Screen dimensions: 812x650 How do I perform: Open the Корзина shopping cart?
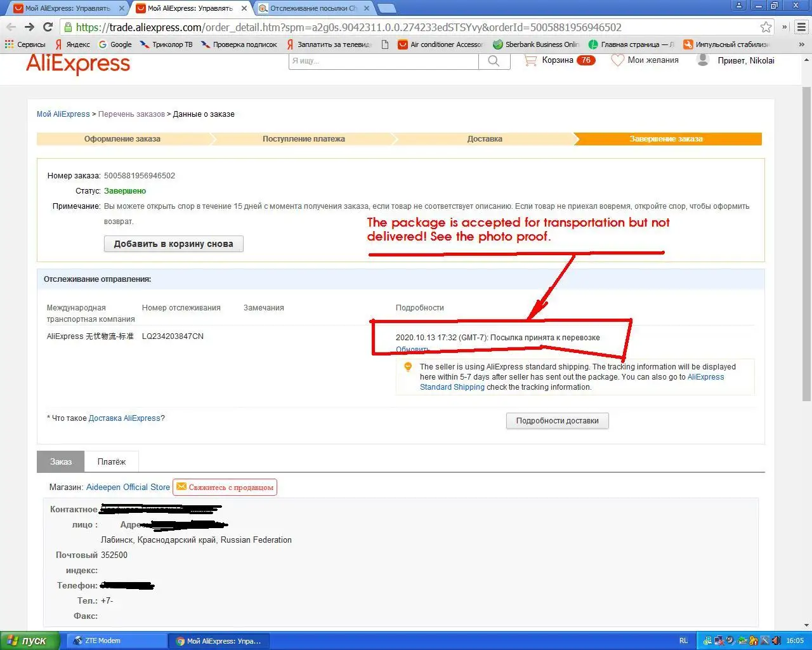tap(559, 60)
